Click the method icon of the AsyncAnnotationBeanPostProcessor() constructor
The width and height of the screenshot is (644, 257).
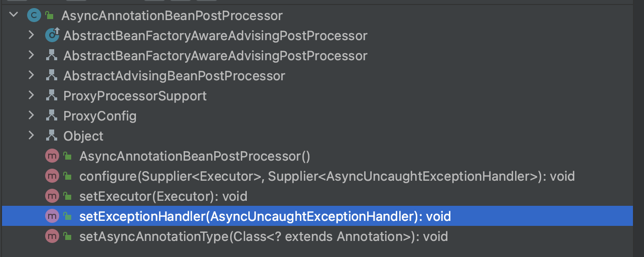pos(52,156)
